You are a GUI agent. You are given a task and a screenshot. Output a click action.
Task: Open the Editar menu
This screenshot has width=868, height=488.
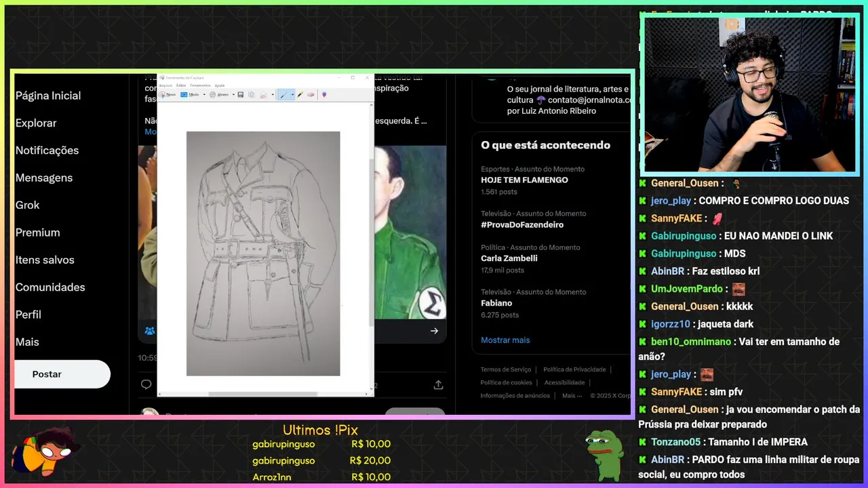[181, 85]
